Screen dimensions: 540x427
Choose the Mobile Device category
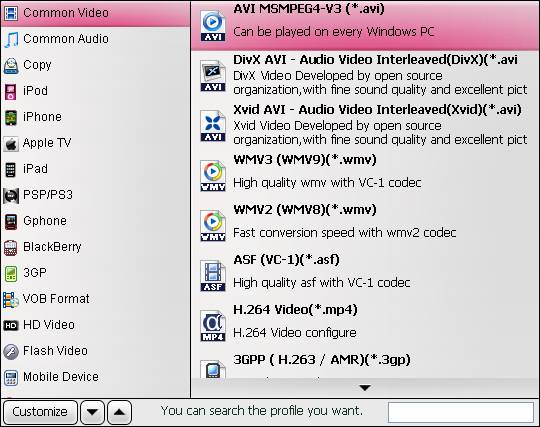point(95,377)
